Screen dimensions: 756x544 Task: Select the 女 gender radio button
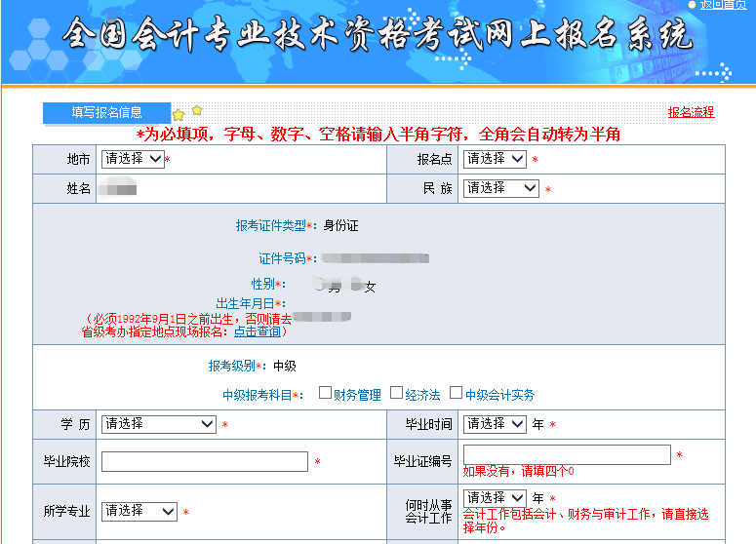click(x=357, y=285)
